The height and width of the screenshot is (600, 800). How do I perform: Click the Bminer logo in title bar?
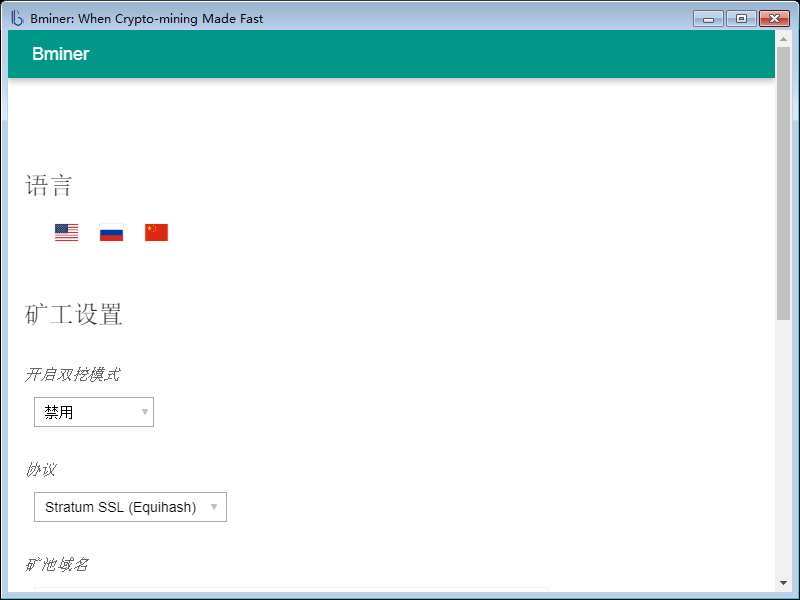17,18
